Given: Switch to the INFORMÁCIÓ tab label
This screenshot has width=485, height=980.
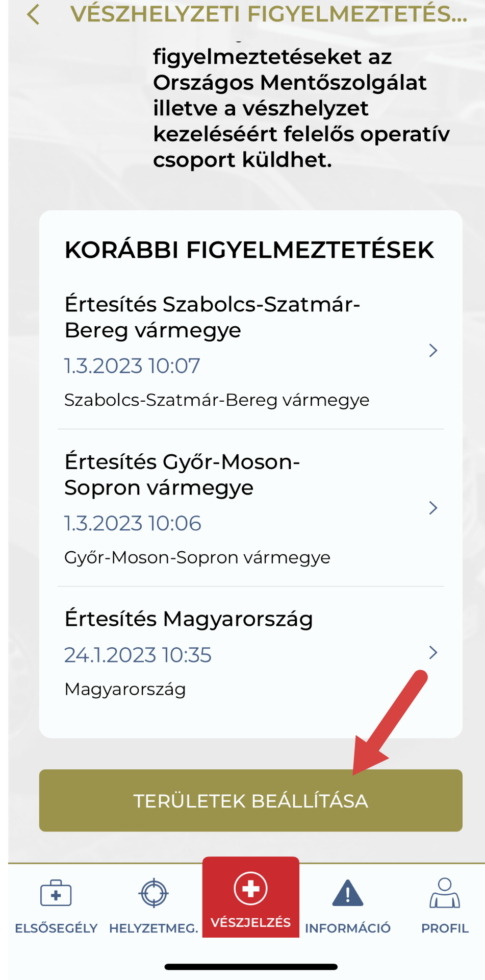Looking at the screenshot, I should pos(348,928).
